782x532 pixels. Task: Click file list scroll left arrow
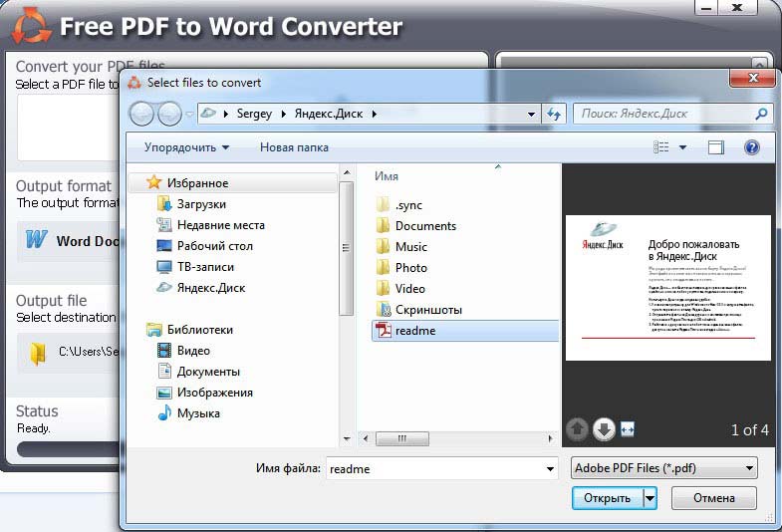pos(366,438)
